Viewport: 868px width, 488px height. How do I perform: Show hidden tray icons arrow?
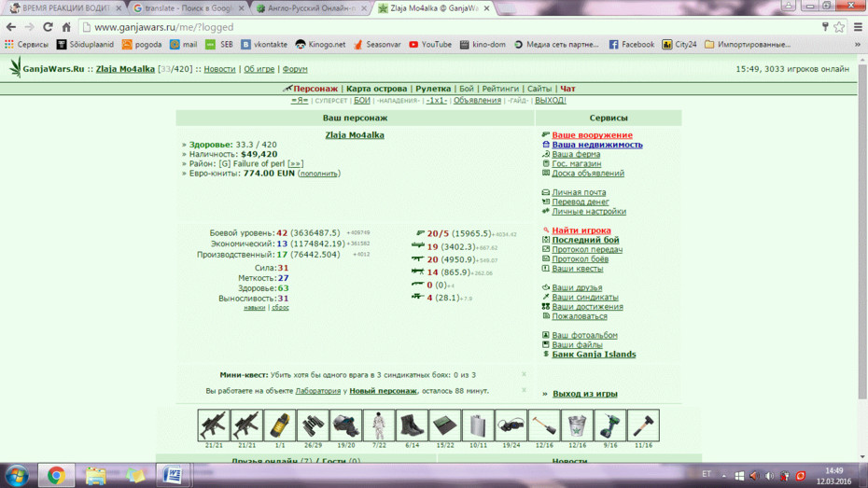click(723, 476)
